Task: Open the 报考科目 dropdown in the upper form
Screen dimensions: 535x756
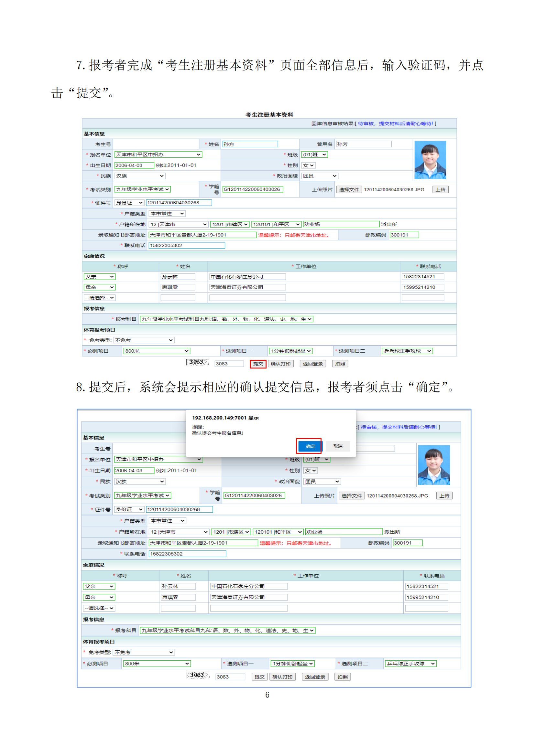Action: tap(226, 319)
